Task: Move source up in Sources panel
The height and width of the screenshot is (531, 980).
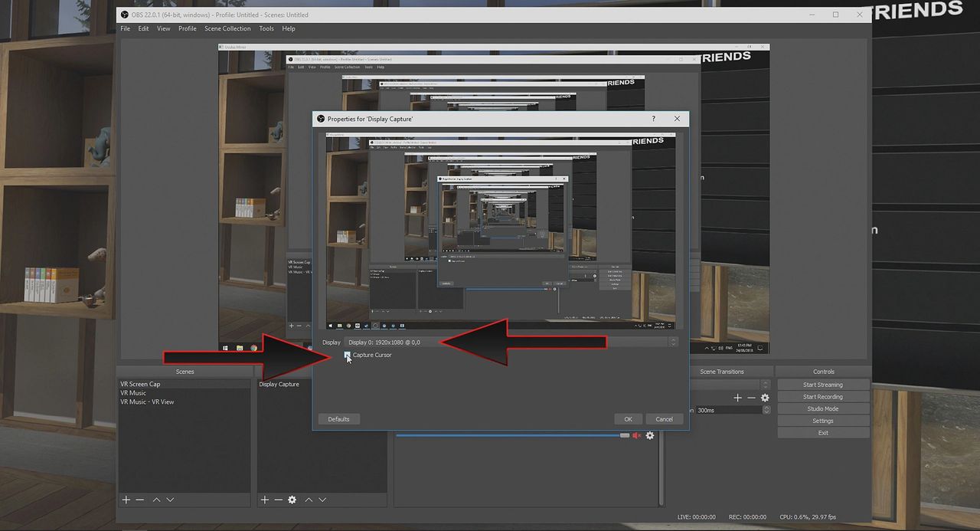Action: tap(309, 500)
